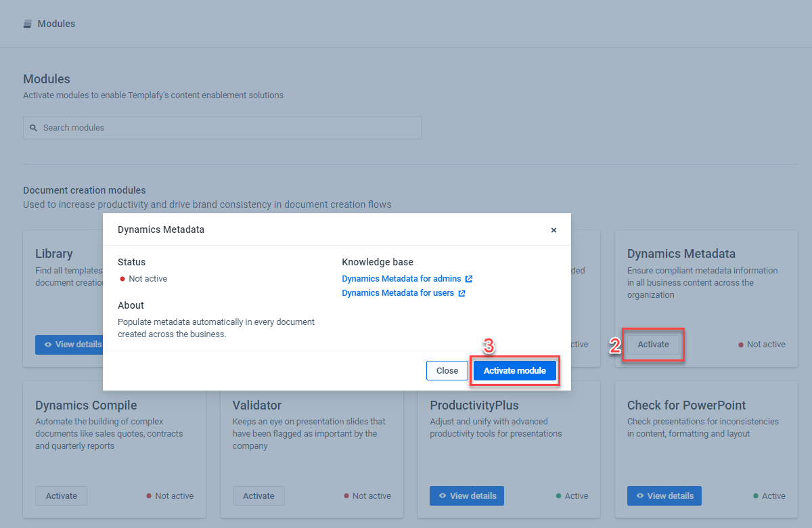The width and height of the screenshot is (812, 528).
Task: View details of the Library module
Action: pos(70,345)
